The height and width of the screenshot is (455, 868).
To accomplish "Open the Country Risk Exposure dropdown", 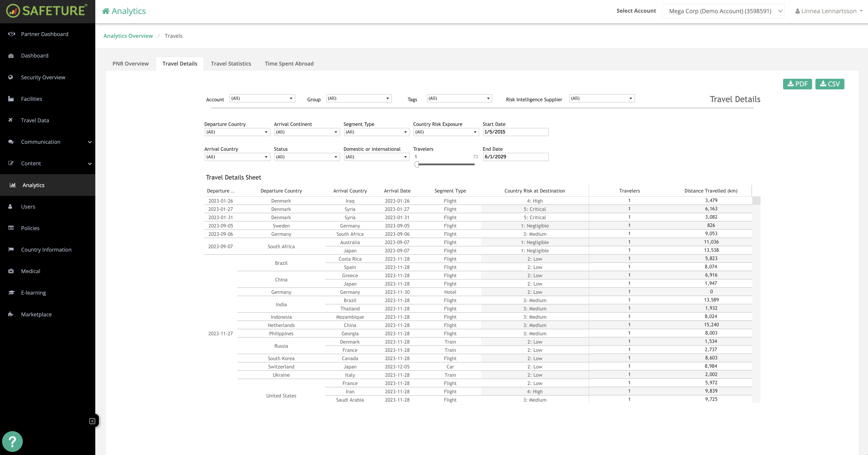I will click(445, 132).
